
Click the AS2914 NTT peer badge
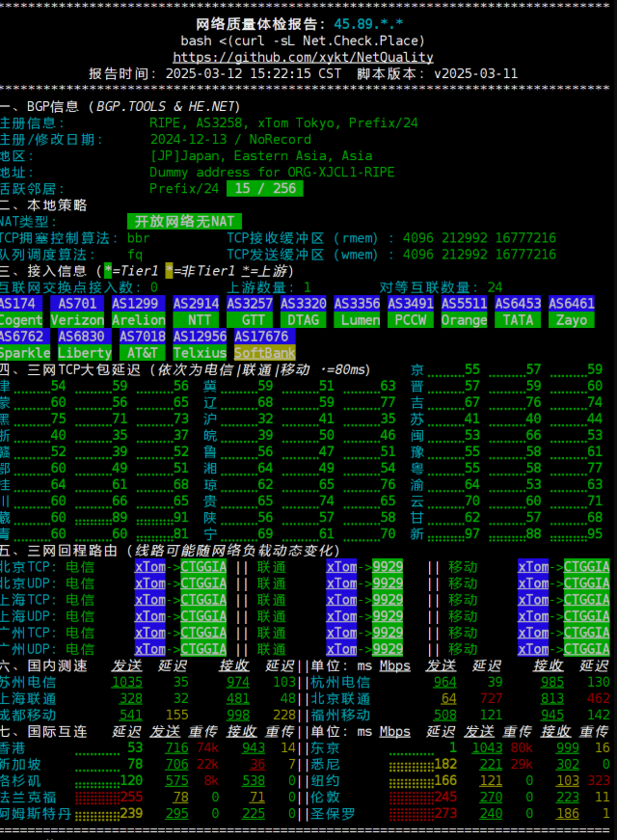click(x=196, y=312)
